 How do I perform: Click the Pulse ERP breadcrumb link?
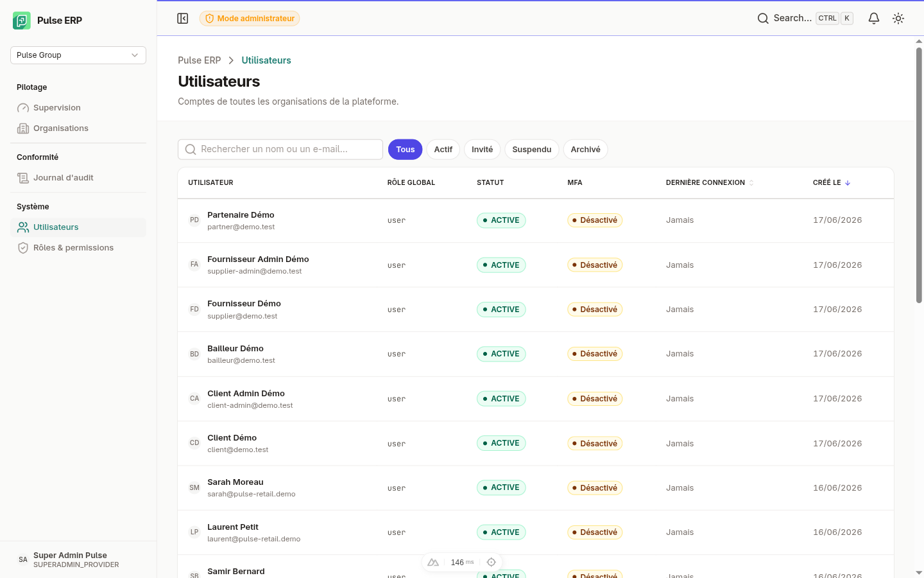coord(199,60)
